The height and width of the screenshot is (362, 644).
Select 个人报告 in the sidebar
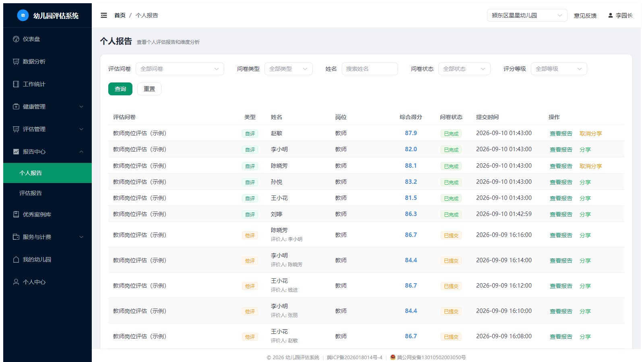point(47,173)
